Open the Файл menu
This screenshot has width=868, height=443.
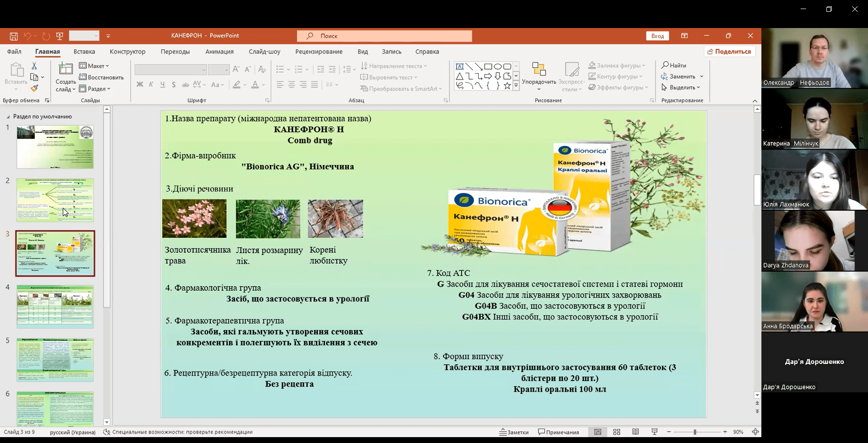coord(14,52)
